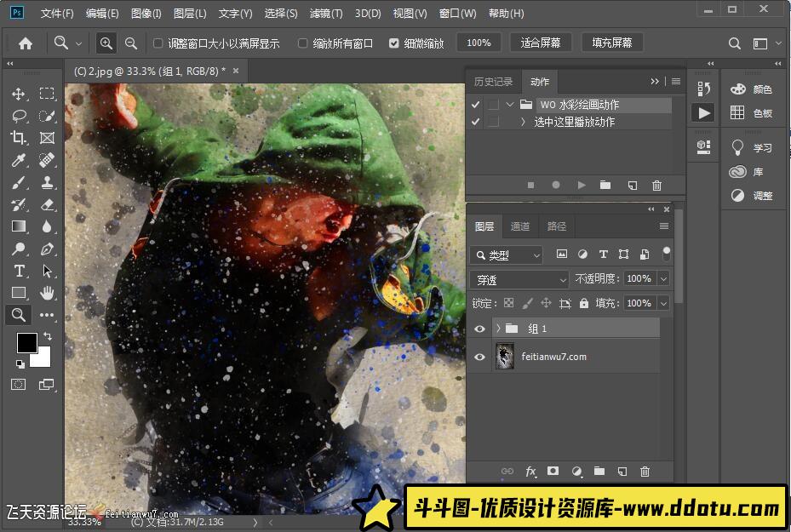Delete layer with Layers panel trash icon
The width and height of the screenshot is (791, 532).
pos(645,472)
